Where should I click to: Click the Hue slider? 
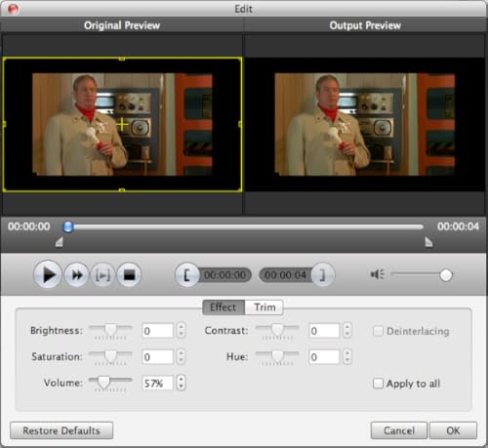277,356
